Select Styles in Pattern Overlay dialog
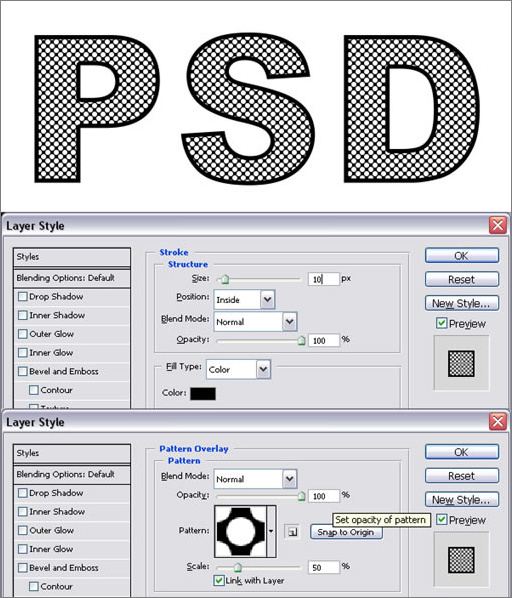This screenshot has height=598, width=512. click(x=72, y=453)
